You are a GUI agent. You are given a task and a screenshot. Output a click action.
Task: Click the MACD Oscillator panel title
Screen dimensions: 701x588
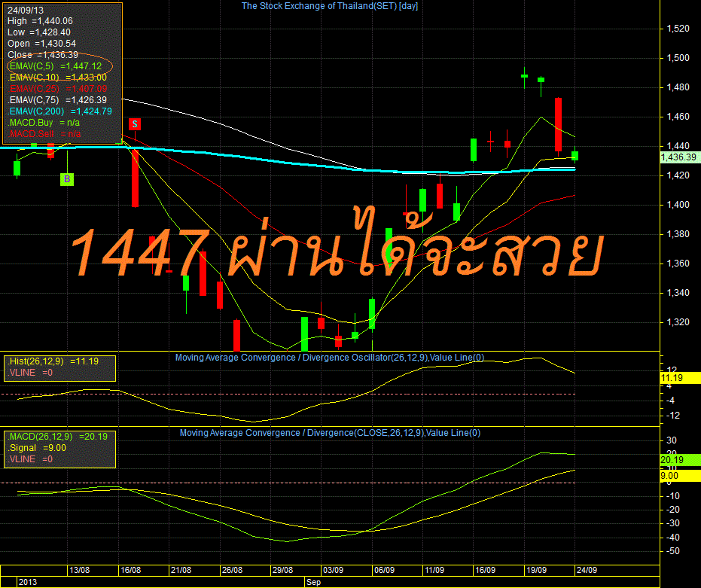click(330, 358)
